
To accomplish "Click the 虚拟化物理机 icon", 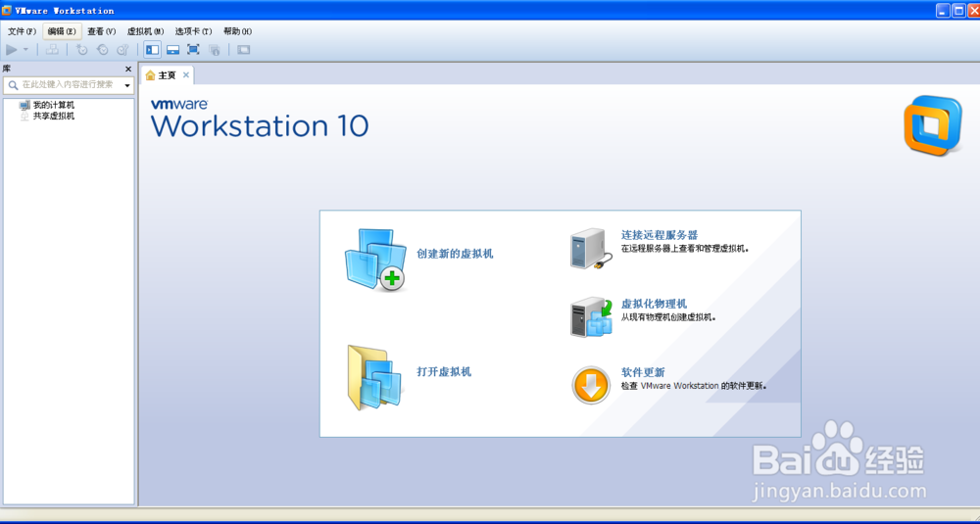I will point(591,317).
